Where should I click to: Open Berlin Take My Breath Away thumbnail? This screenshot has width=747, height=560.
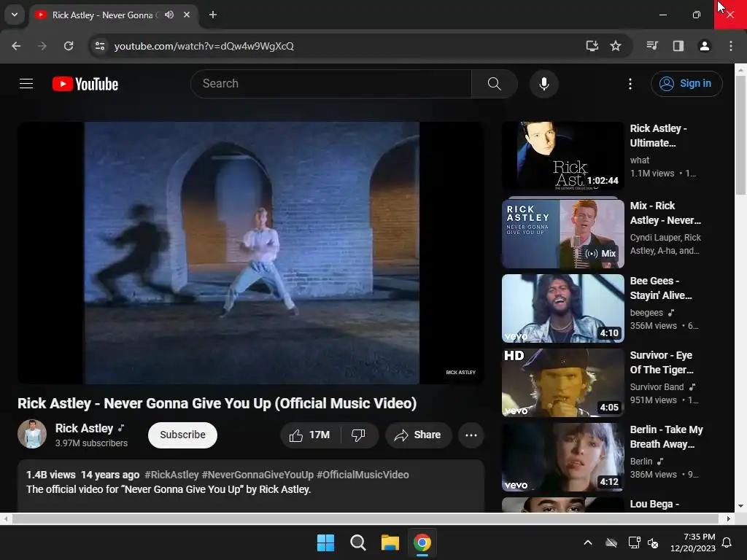click(562, 456)
